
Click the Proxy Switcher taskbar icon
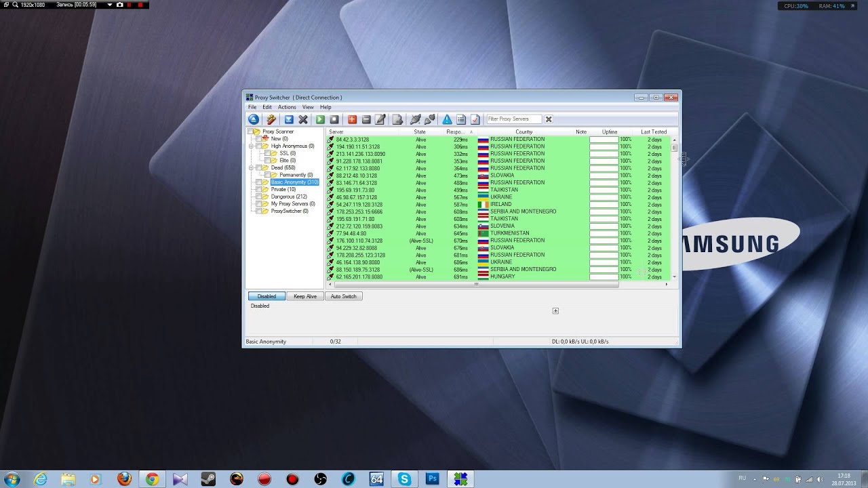click(460, 479)
